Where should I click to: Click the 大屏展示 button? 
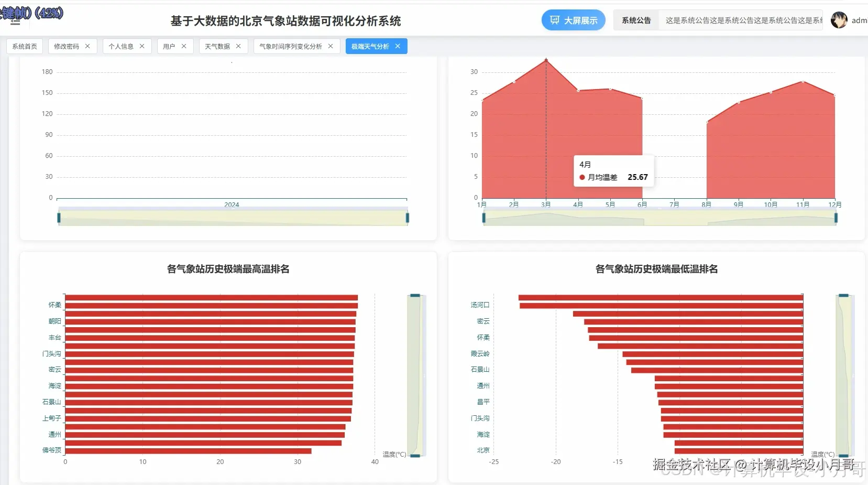pos(574,20)
